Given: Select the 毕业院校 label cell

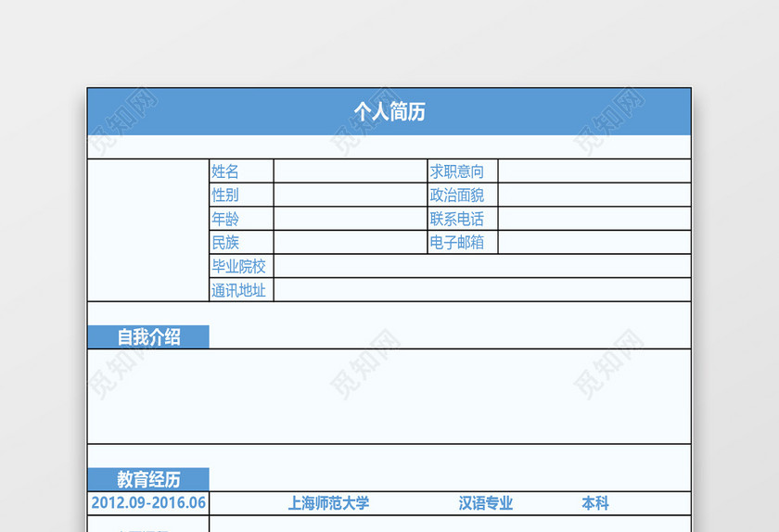Looking at the screenshot, I should [x=241, y=266].
